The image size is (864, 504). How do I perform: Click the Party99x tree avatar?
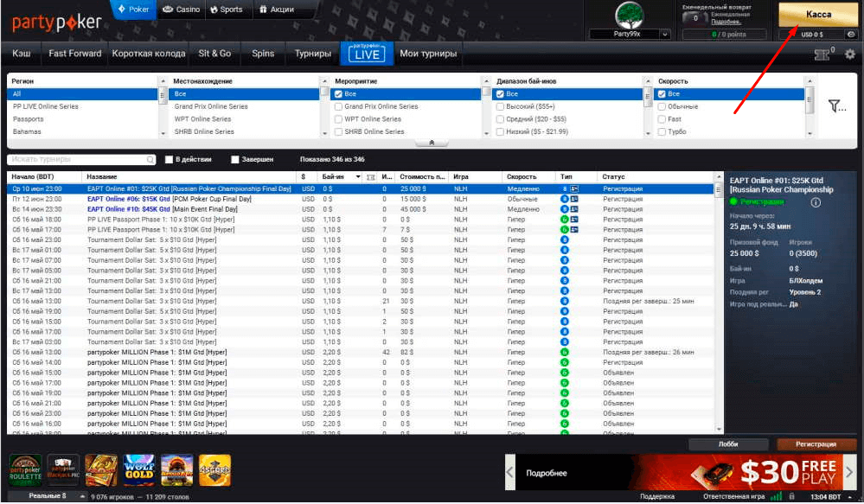click(629, 16)
